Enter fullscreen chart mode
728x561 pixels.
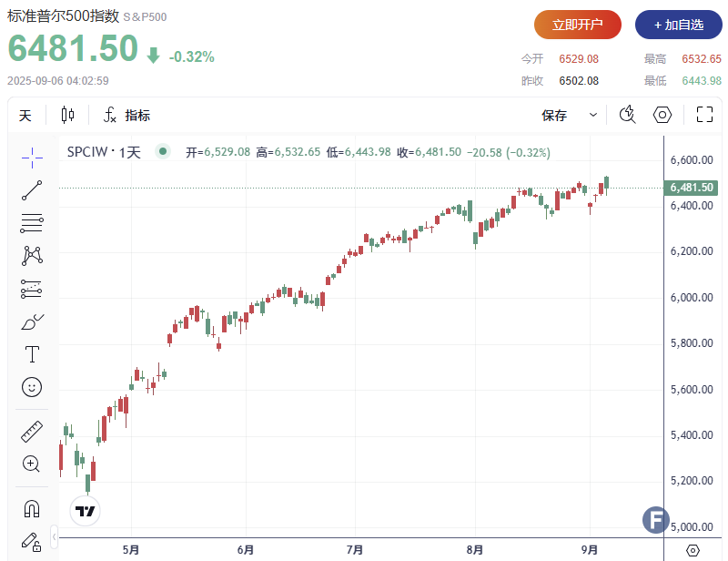coord(704,115)
